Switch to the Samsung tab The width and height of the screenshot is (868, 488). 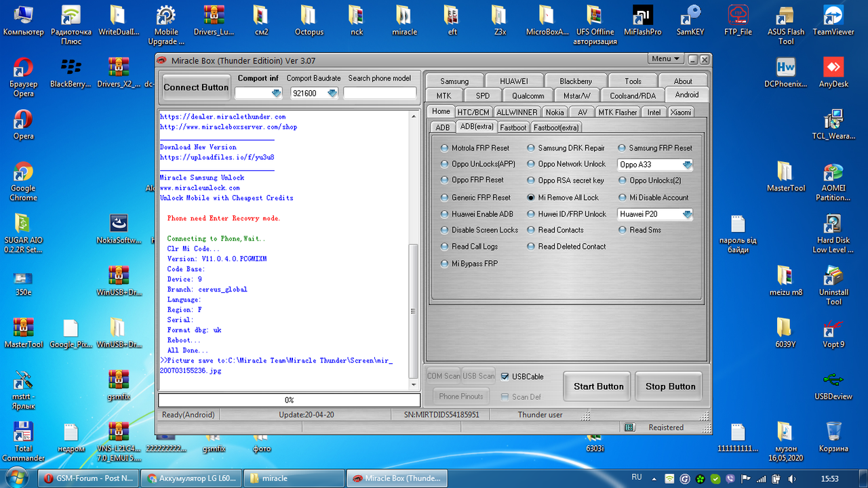click(454, 81)
